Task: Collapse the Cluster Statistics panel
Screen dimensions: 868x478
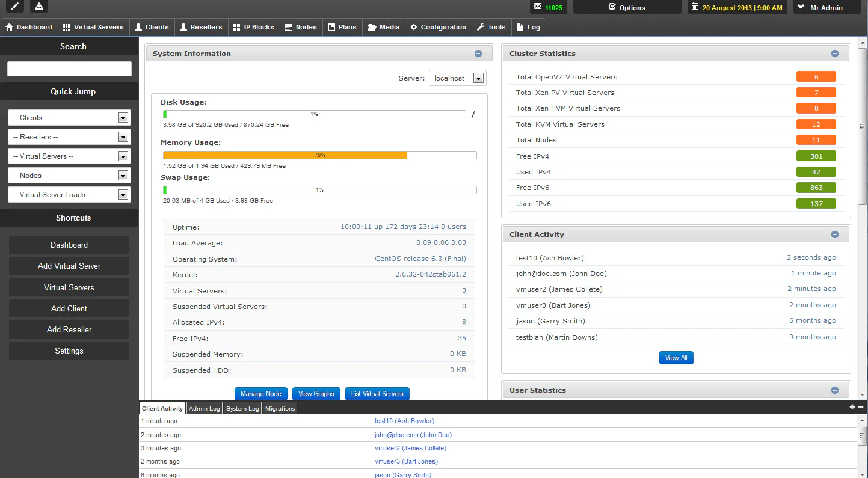Action: 835,53
